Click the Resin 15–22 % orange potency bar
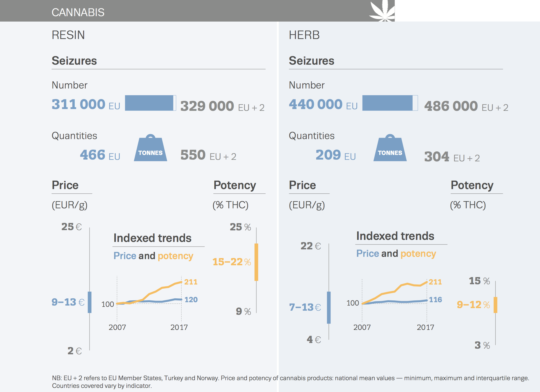This screenshot has height=392, width=540. tap(256, 262)
